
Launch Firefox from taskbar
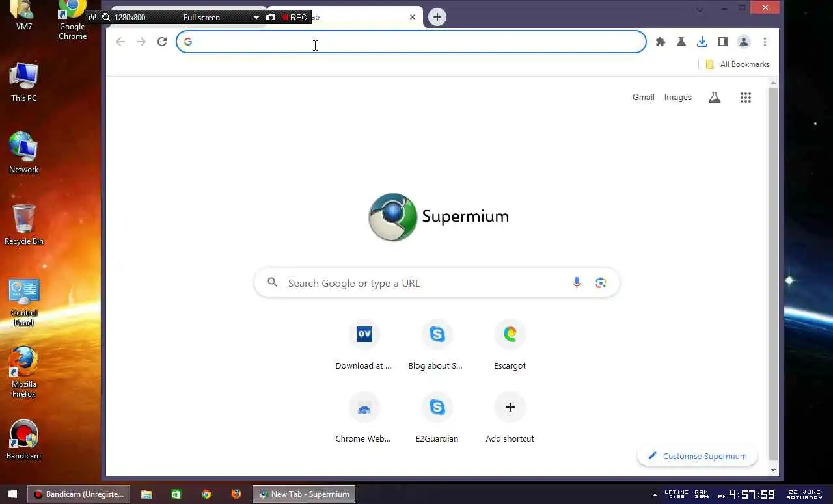coord(236,494)
